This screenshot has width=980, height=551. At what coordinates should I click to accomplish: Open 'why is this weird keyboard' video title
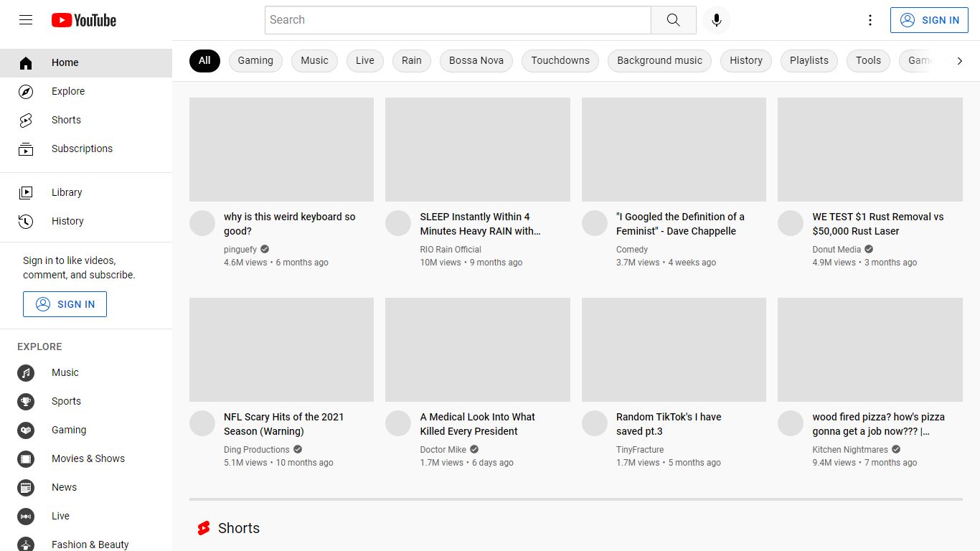pos(290,224)
